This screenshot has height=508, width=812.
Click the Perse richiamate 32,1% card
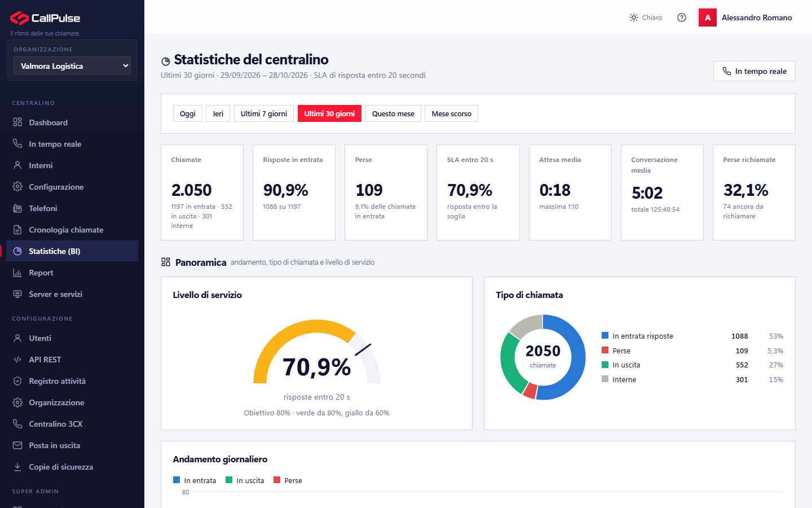(x=754, y=192)
